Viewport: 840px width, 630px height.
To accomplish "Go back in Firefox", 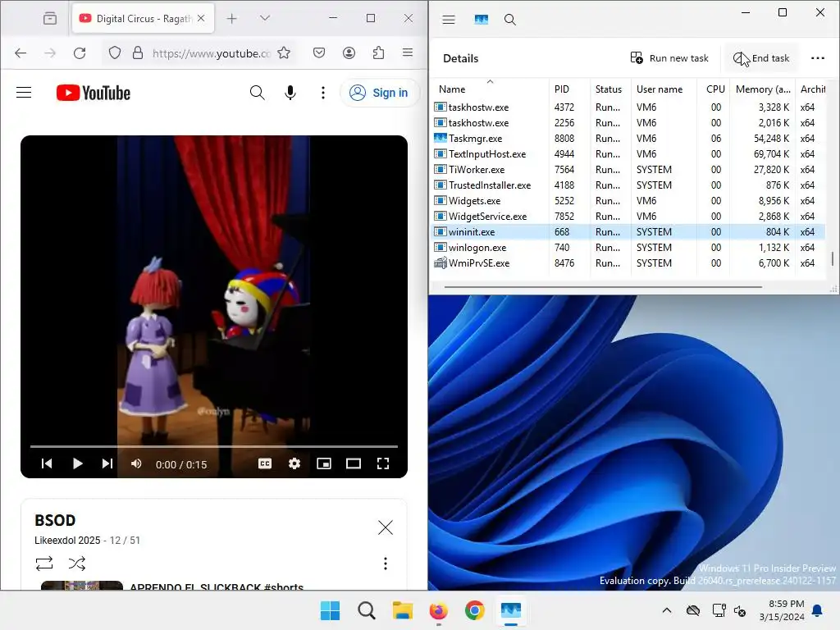I will [x=21, y=52].
